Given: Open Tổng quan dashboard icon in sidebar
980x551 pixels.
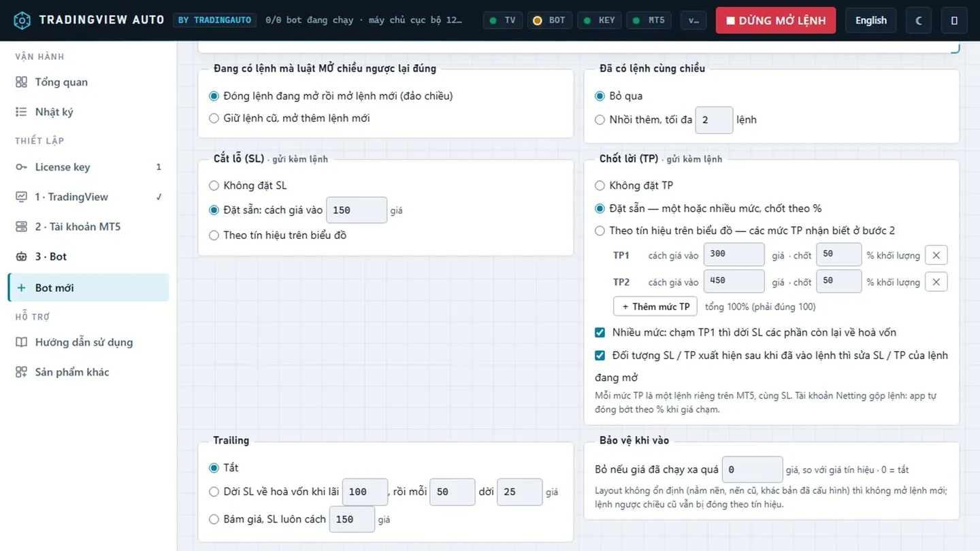Looking at the screenshot, I should tap(21, 82).
